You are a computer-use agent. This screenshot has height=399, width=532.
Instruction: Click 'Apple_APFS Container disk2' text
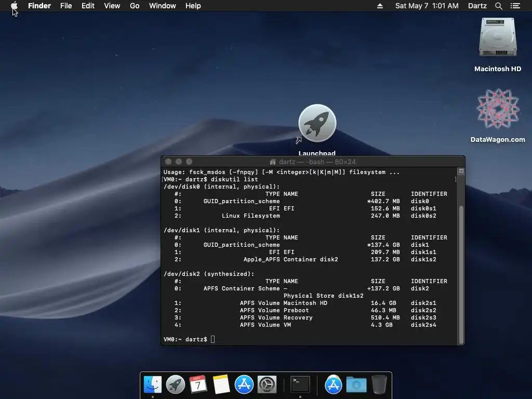[291, 259]
